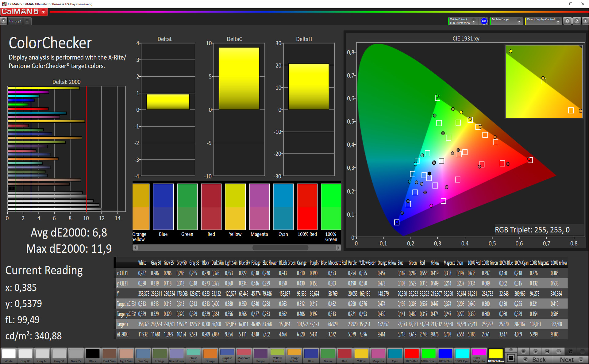Image resolution: width=589 pixels, height=364 pixels.
Task: Select the Yellow Green bottom patch
Action: point(277,356)
